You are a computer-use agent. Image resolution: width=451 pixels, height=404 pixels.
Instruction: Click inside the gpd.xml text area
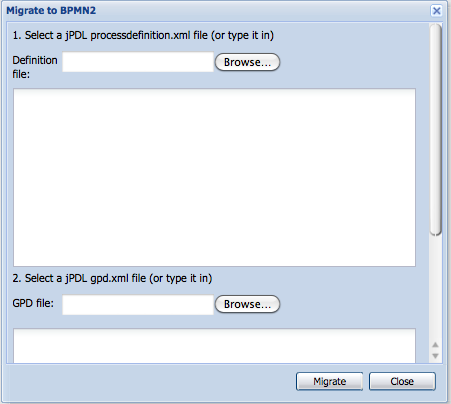pyautogui.click(x=214, y=346)
